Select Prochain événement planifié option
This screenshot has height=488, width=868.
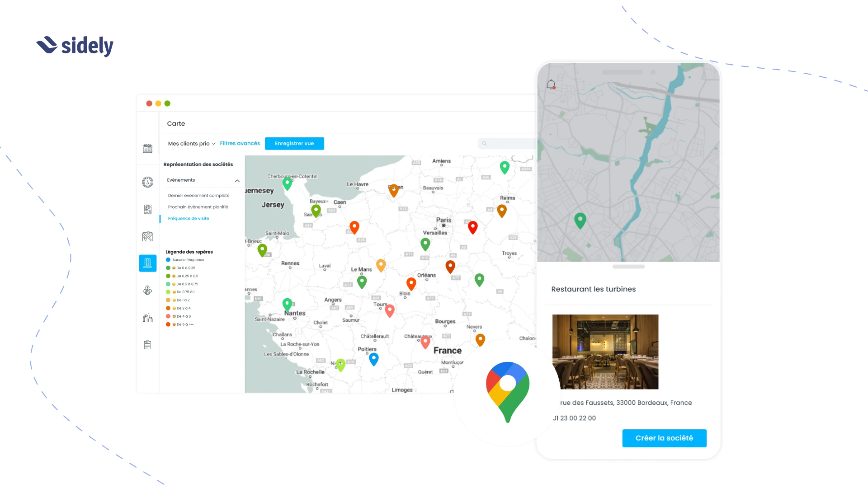198,207
